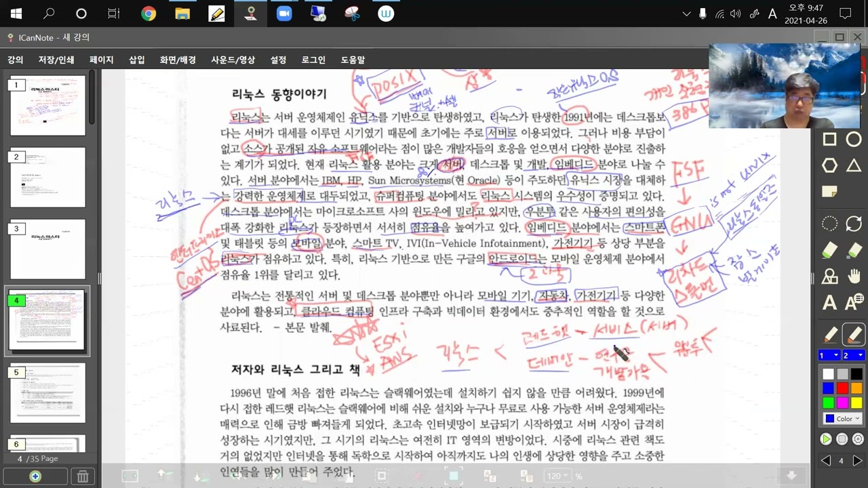Select the dotted lasso selection tool
Image resolution: width=868 pixels, height=488 pixels.
(829, 224)
